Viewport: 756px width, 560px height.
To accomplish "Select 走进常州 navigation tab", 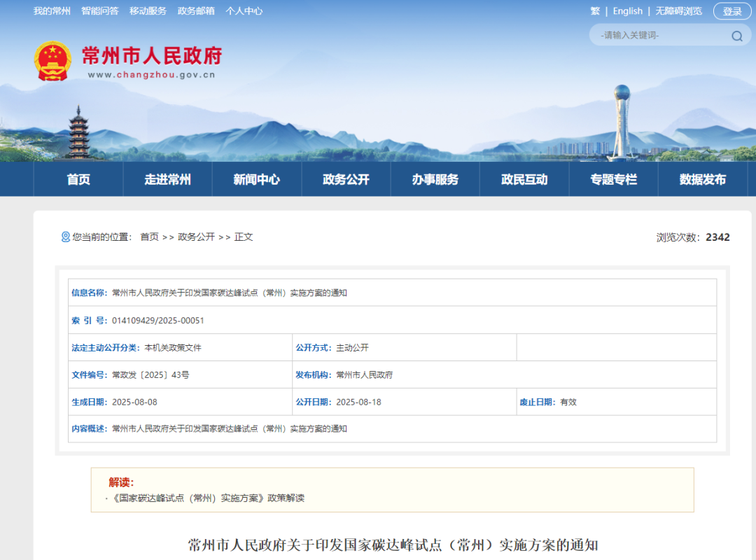I will click(x=167, y=179).
